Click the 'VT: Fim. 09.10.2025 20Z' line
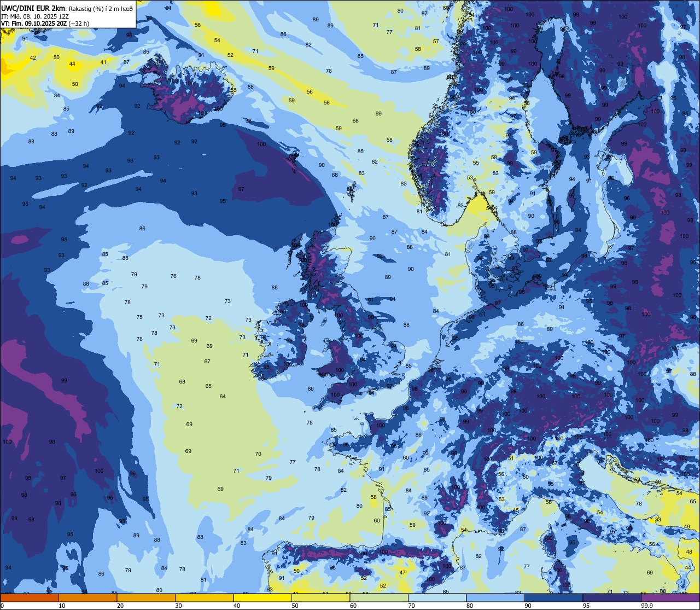The image size is (700, 610). (34, 24)
